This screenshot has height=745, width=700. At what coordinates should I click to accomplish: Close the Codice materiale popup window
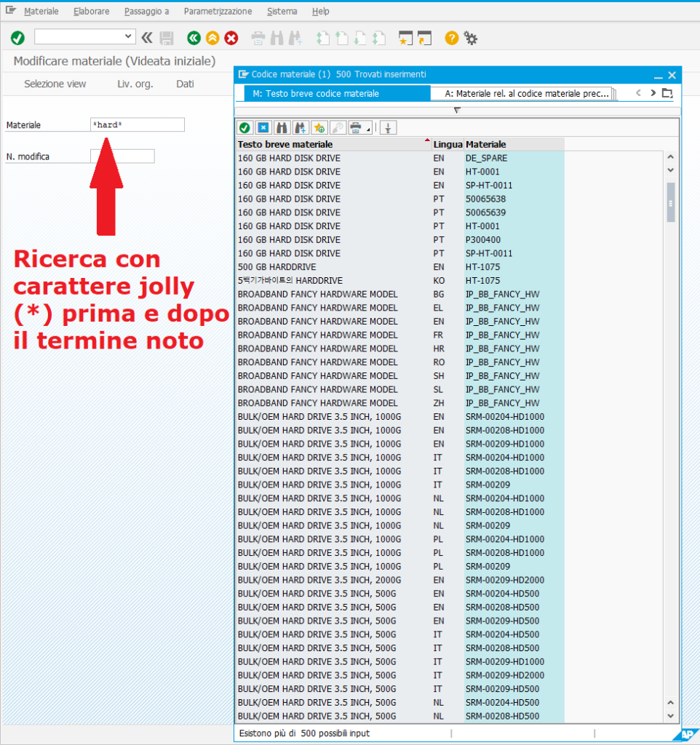click(x=672, y=75)
